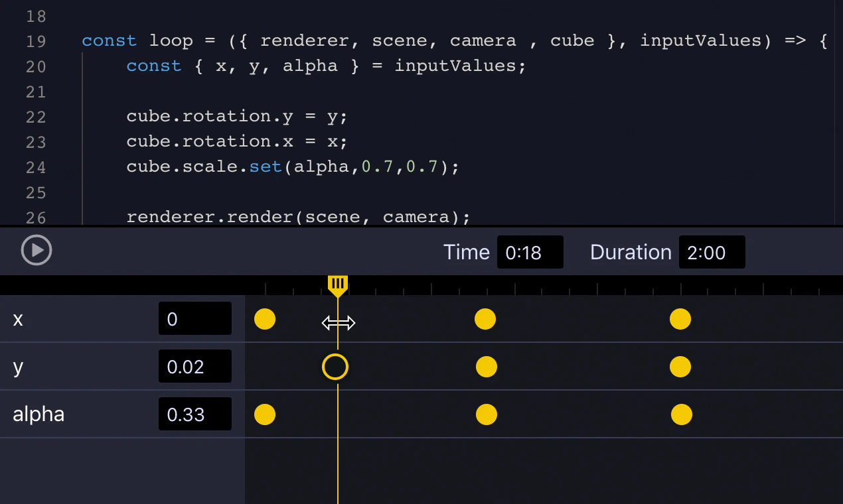The width and height of the screenshot is (843, 504).
Task: Edit the Time field showing 0:18
Action: click(x=530, y=252)
